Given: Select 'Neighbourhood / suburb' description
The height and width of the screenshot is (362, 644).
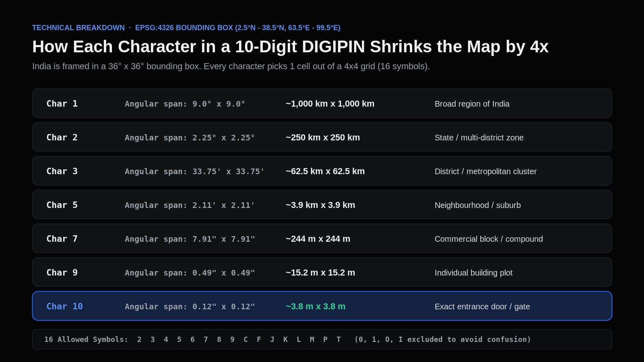Looking at the screenshot, I should (x=478, y=205).
